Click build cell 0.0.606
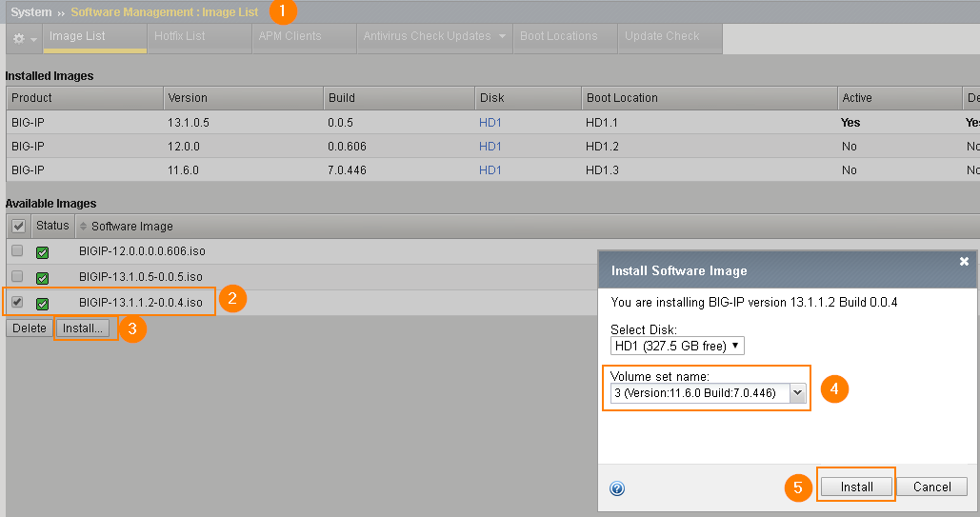The height and width of the screenshot is (517, 980). click(347, 147)
